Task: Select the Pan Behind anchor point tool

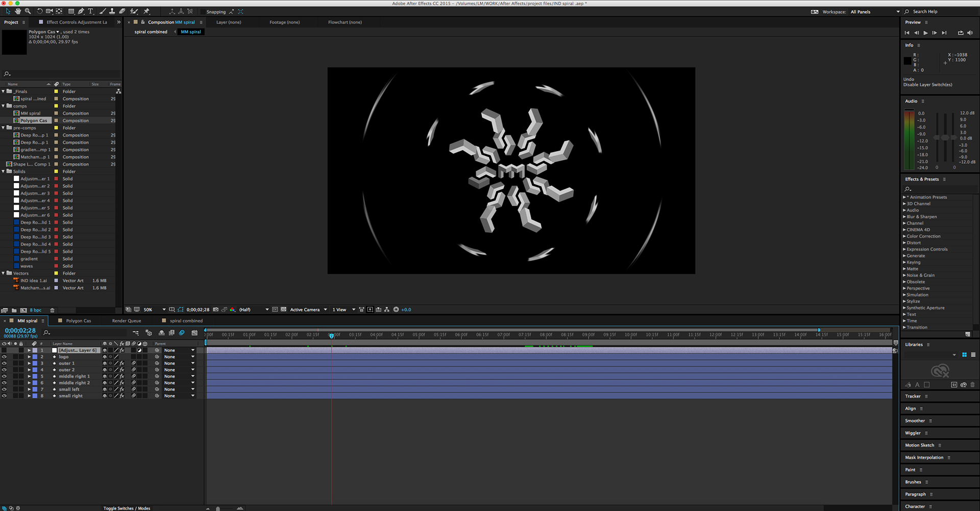Action: click(59, 11)
